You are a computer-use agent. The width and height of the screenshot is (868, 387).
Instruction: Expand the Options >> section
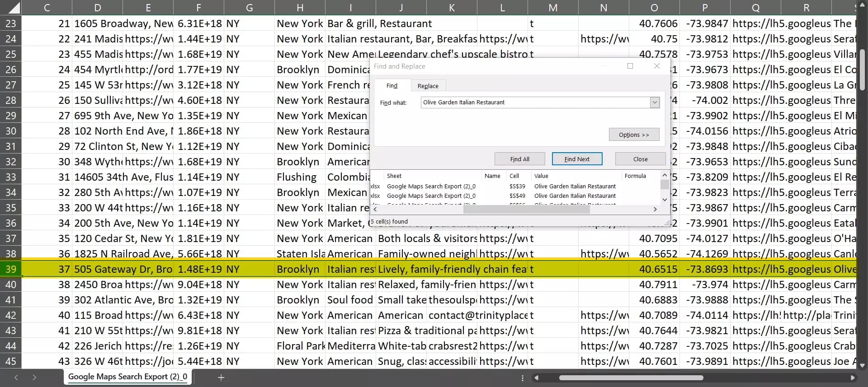tap(633, 135)
